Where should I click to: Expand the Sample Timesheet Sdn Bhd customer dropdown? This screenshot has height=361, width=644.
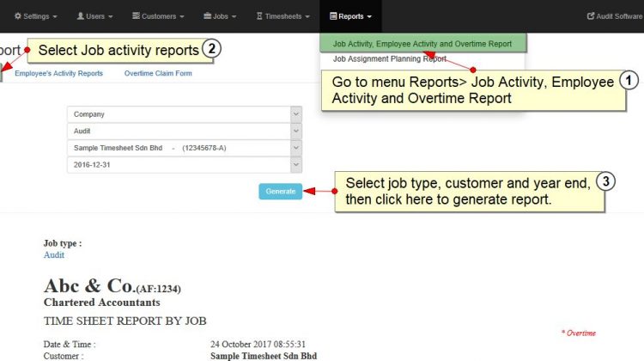pyautogui.click(x=295, y=148)
